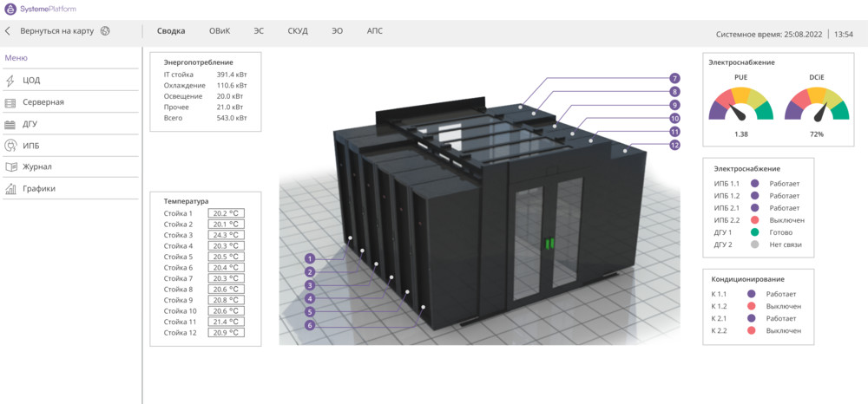Click the lightning icon beside ЦОД

(x=10, y=81)
